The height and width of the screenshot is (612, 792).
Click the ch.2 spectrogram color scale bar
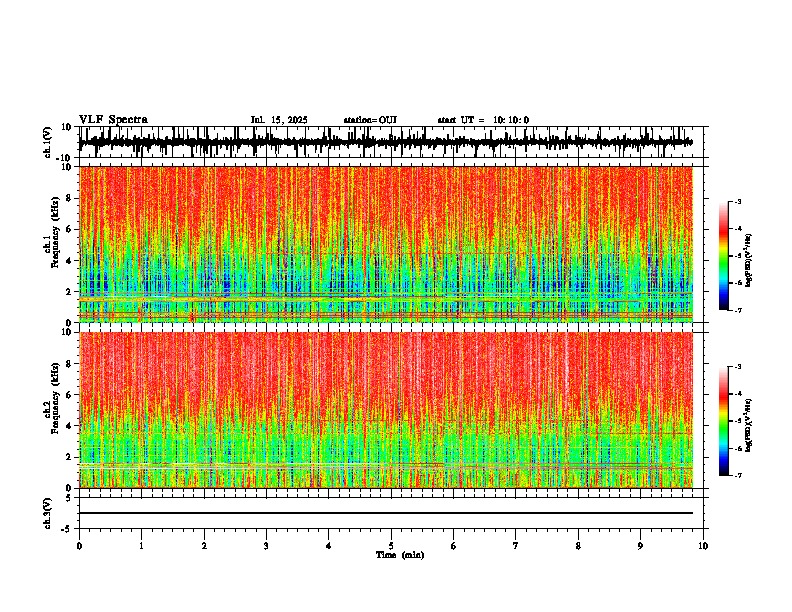pos(723,421)
